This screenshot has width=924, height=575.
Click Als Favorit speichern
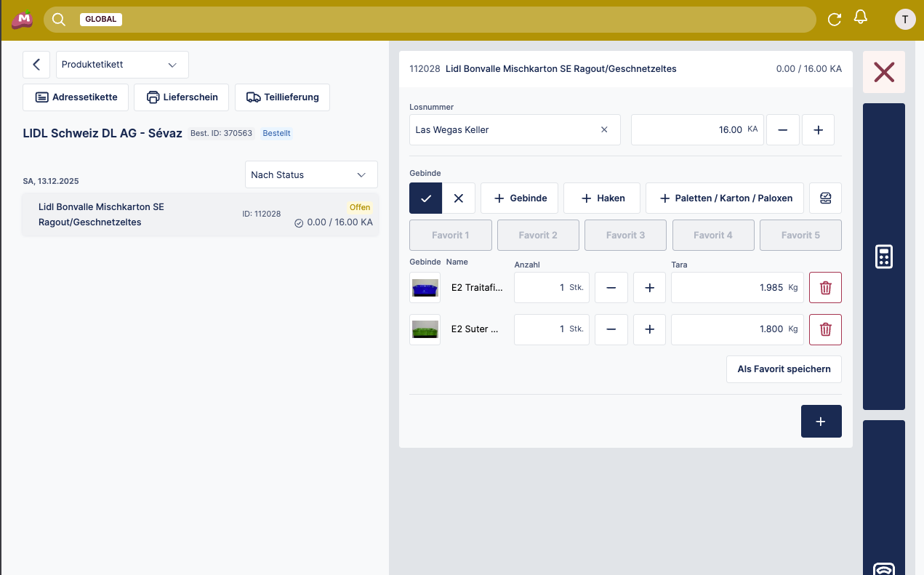pyautogui.click(x=784, y=369)
